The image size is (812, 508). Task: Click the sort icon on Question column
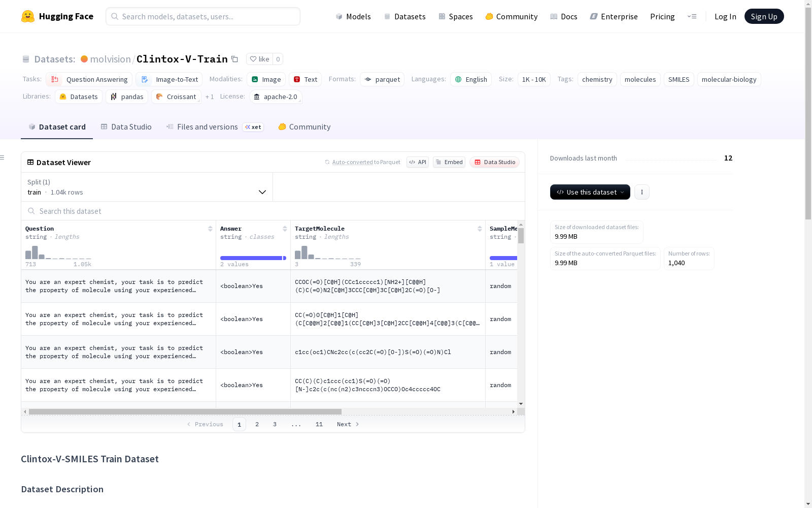[210, 229]
